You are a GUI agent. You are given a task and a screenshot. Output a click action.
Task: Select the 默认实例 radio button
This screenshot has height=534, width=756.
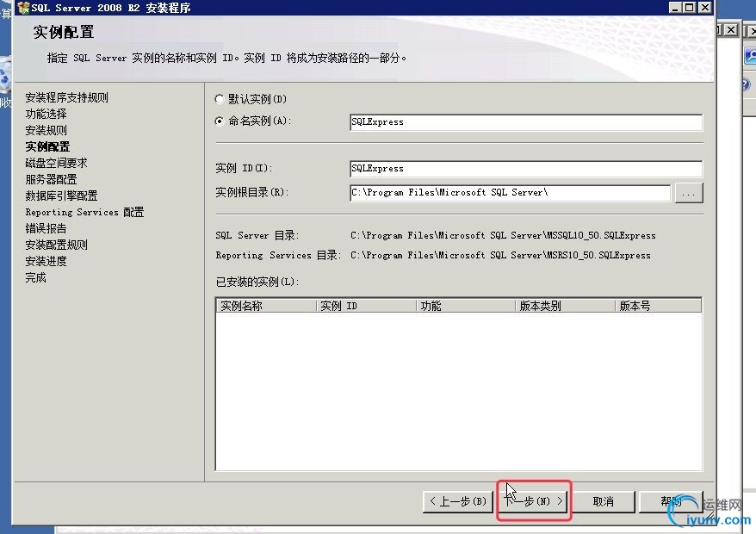(220, 99)
